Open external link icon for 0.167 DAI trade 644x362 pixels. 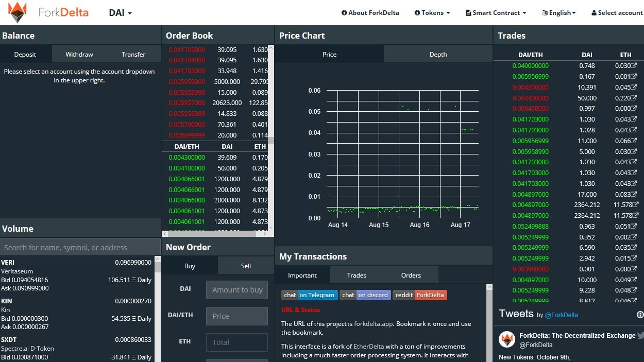[634, 77]
